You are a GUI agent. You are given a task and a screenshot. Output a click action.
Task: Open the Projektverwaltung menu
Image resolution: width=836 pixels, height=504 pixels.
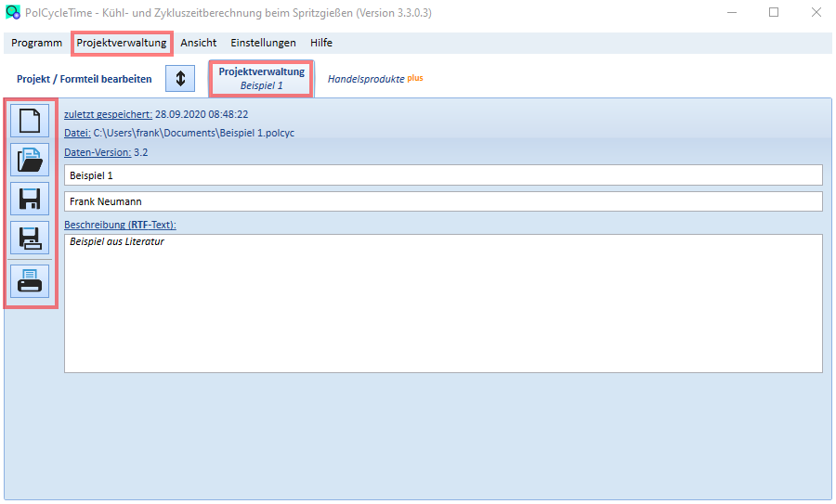point(122,43)
